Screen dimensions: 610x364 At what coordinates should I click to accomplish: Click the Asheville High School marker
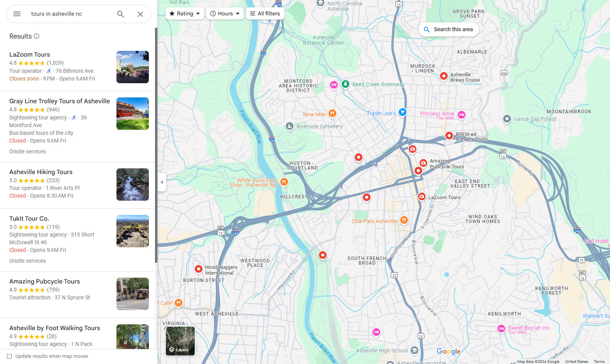pyautogui.click(x=415, y=350)
